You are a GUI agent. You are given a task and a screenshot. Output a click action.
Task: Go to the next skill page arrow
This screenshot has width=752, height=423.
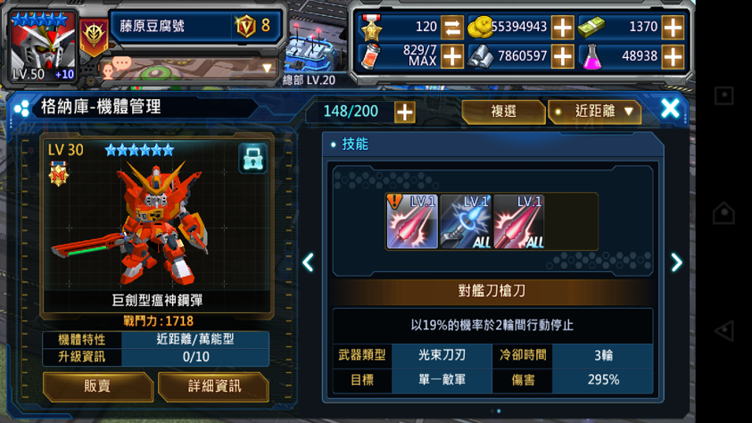[x=676, y=262]
